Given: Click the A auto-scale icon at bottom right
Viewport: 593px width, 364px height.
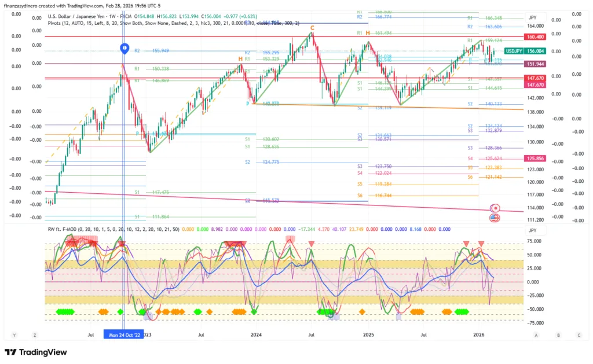Looking at the screenshot, I should [x=536, y=334].
